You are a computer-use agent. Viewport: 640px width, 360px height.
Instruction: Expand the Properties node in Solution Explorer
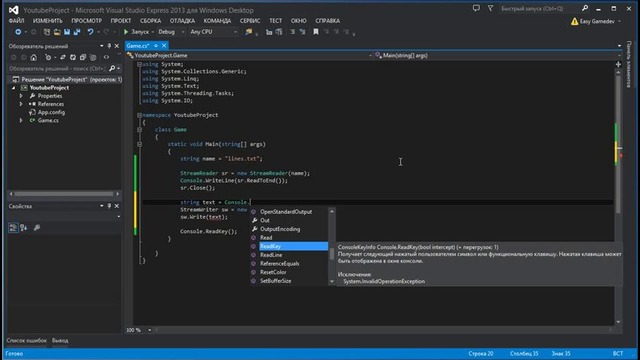pyautogui.click(x=21, y=96)
